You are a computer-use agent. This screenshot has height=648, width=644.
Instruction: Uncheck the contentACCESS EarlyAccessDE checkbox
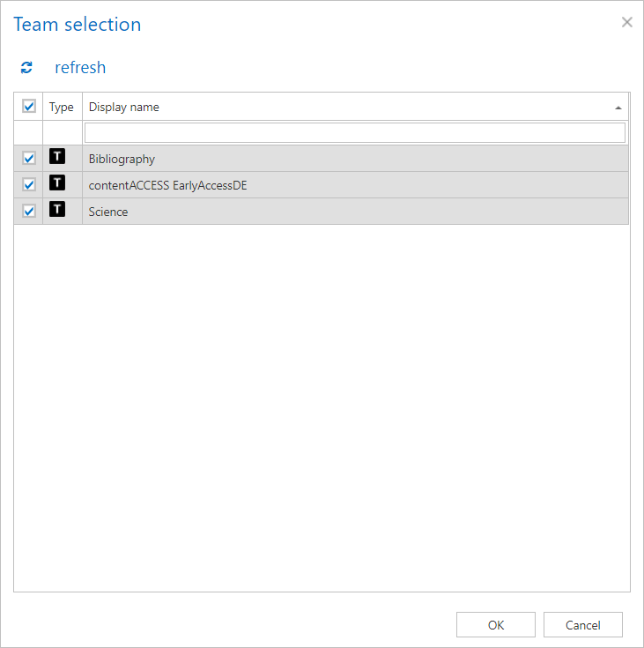29,185
